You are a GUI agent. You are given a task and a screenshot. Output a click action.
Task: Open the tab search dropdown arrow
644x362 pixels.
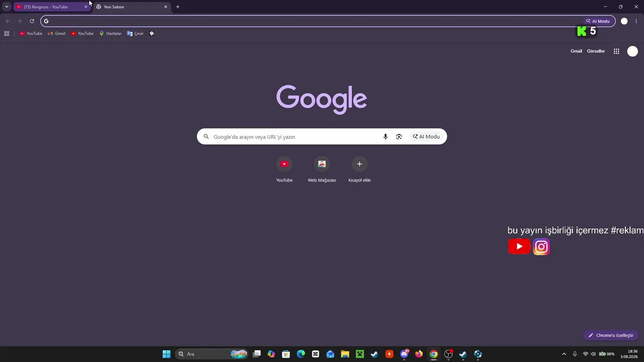pyautogui.click(x=7, y=7)
